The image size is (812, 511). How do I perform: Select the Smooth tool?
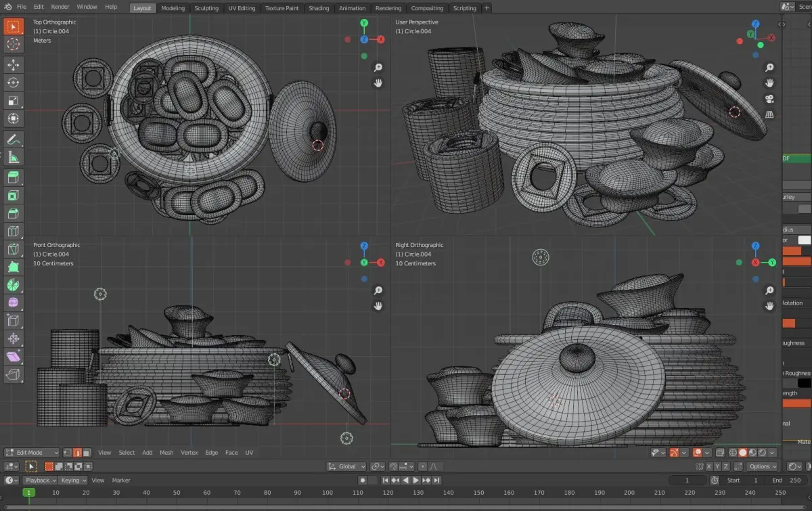tap(13, 303)
